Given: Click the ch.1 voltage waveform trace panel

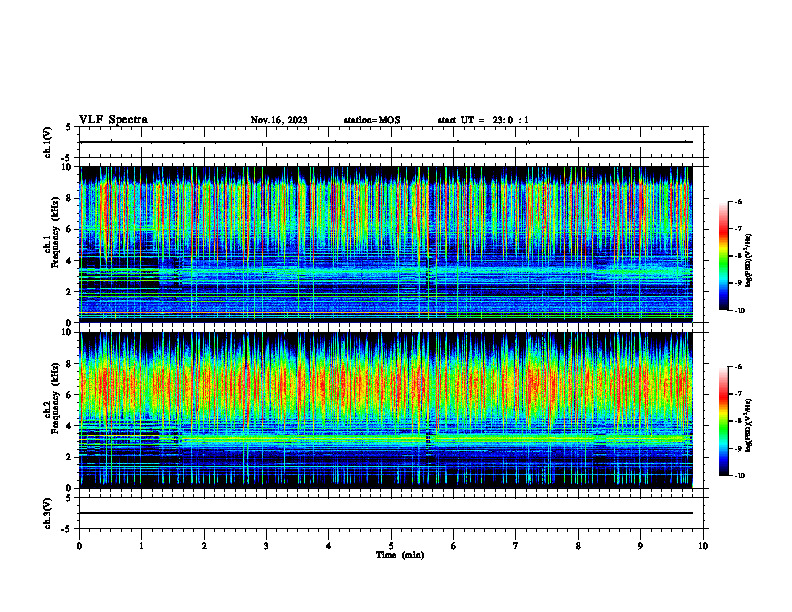Looking at the screenshot, I should pyautogui.click(x=391, y=142).
